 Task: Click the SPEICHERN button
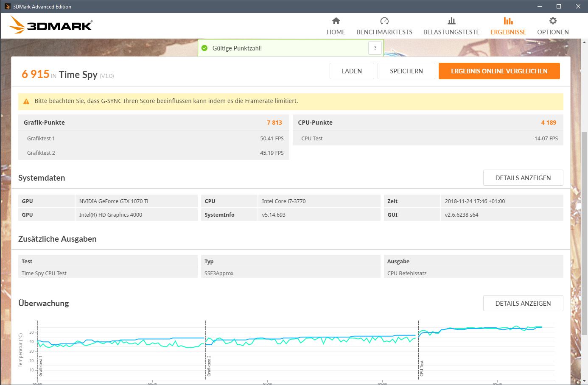tap(406, 71)
